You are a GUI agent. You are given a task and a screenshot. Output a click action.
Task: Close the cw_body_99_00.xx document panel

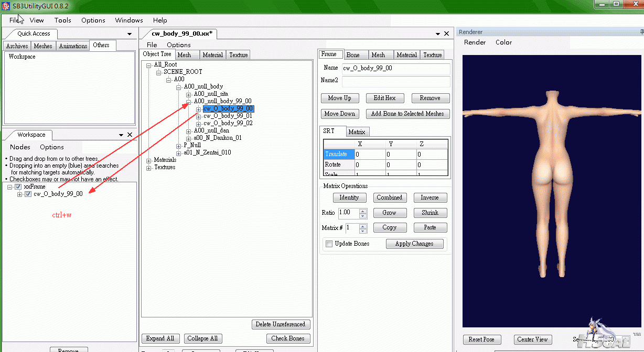click(x=447, y=34)
